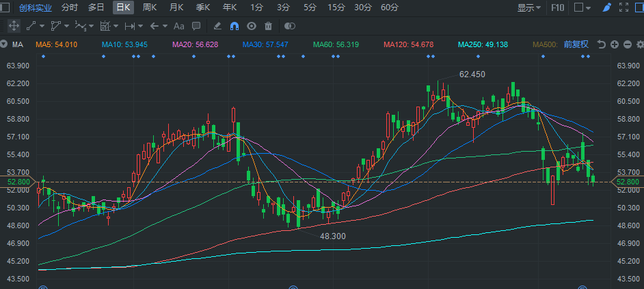Screen dimensions: 644x289
Task: Expand the measurement tool dropdown arrow
Action: pyautogui.click(x=116, y=26)
